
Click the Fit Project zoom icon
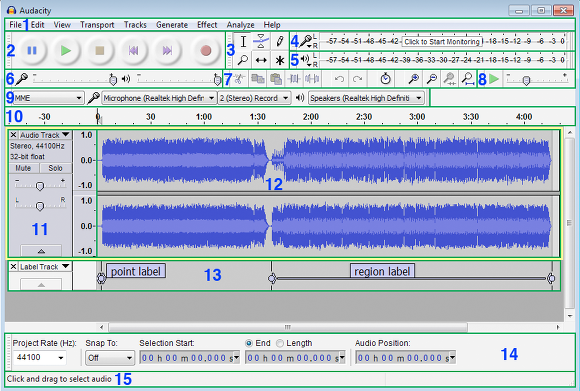[x=468, y=79]
